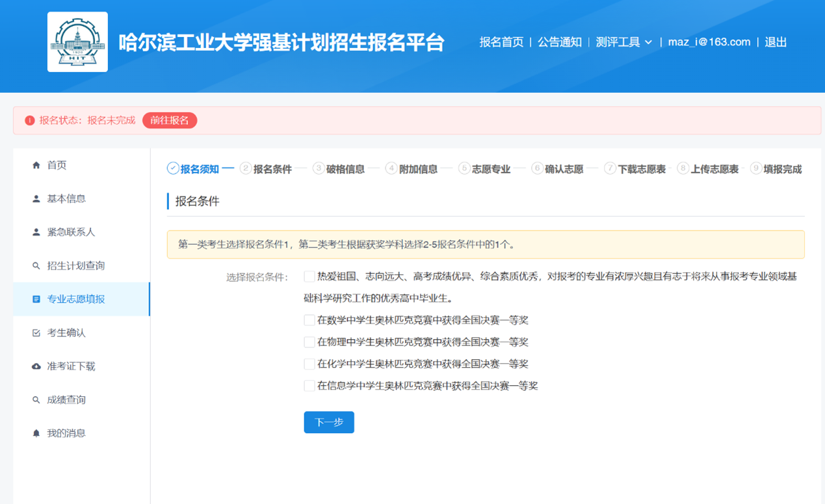Check the 化学 Olympiad first prize checkbox

[309, 364]
